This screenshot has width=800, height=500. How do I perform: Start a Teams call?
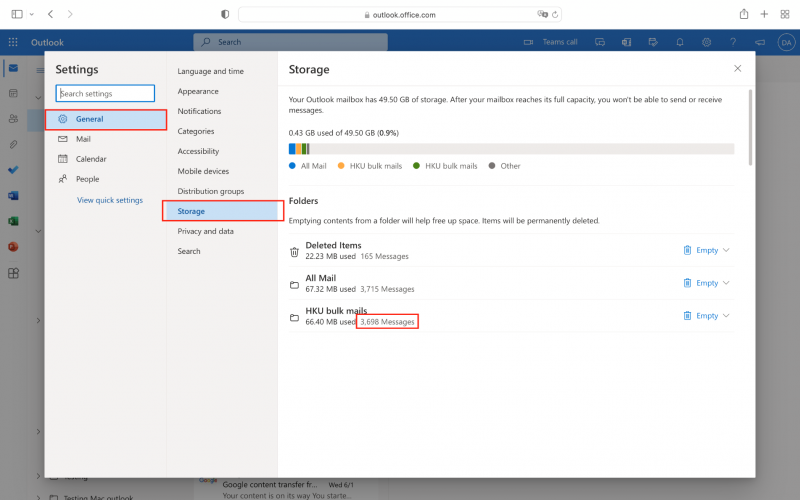[551, 42]
